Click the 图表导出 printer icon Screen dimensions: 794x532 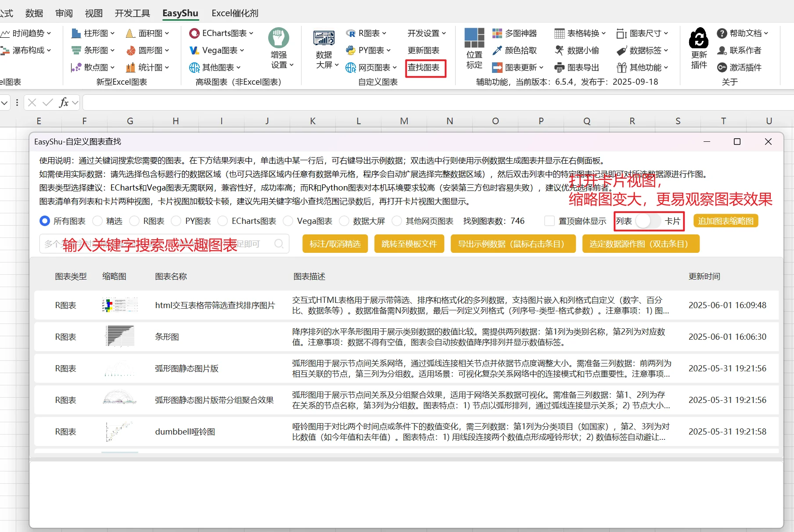coord(559,68)
